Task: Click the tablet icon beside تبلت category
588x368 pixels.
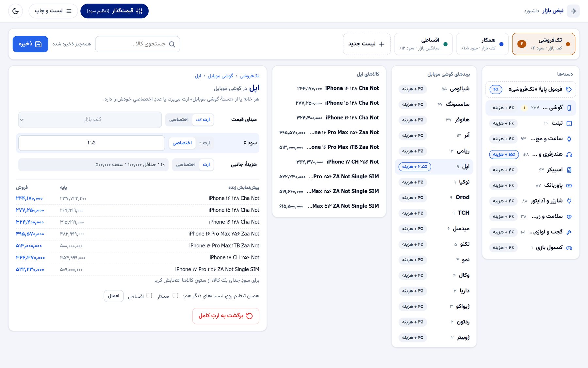Action: (x=569, y=123)
